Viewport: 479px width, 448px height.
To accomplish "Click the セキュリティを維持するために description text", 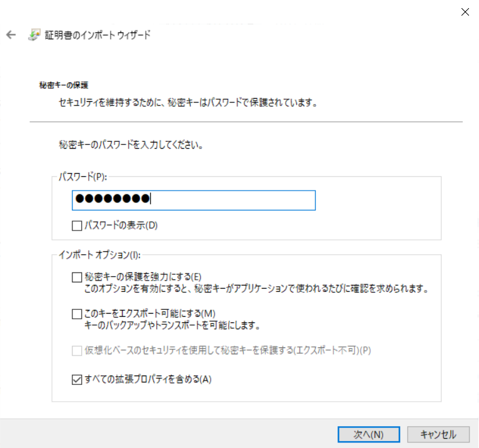I will click(184, 102).
